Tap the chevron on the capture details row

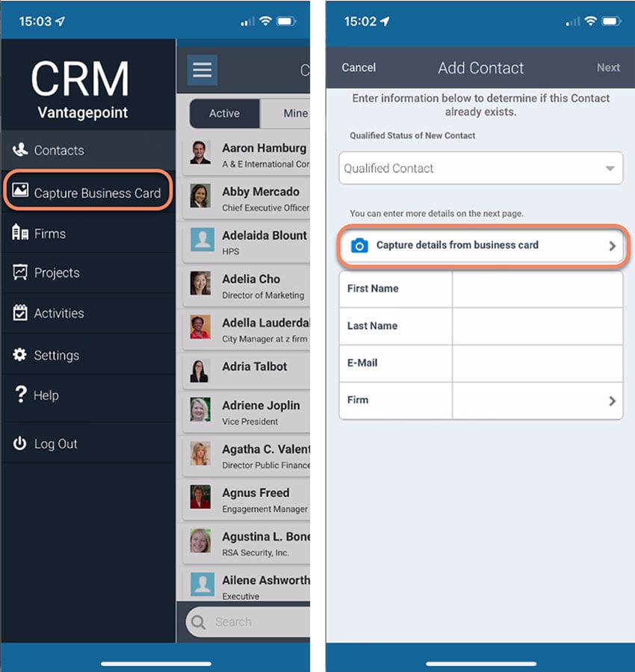point(613,246)
